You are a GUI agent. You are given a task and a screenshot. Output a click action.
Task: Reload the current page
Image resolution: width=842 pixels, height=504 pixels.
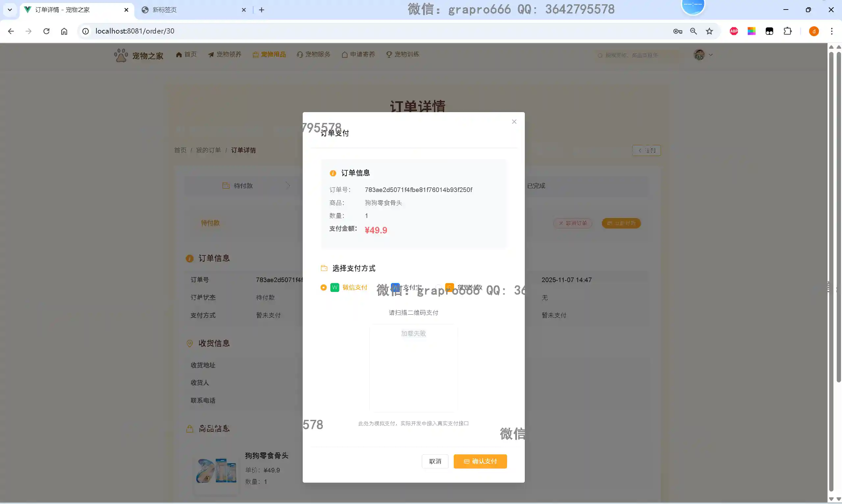pos(46,31)
